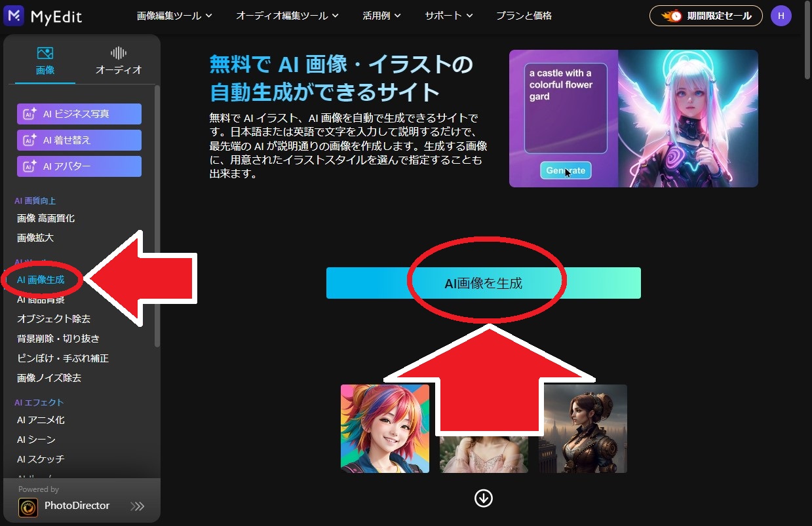The width and height of the screenshot is (812, 526).
Task: Click the MyEdit logo icon
Action: (x=13, y=16)
